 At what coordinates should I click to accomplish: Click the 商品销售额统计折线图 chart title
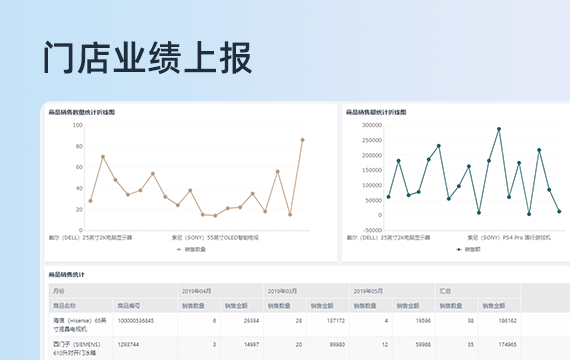coord(376,112)
